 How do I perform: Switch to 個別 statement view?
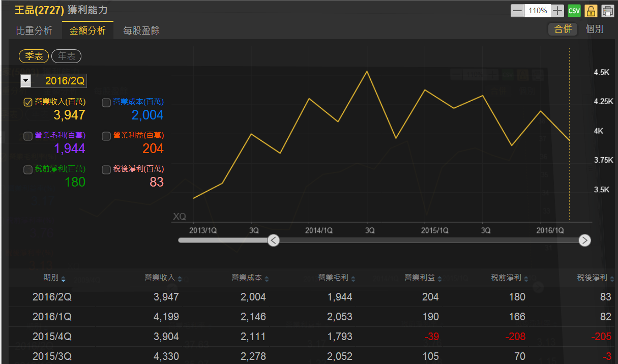coord(595,29)
